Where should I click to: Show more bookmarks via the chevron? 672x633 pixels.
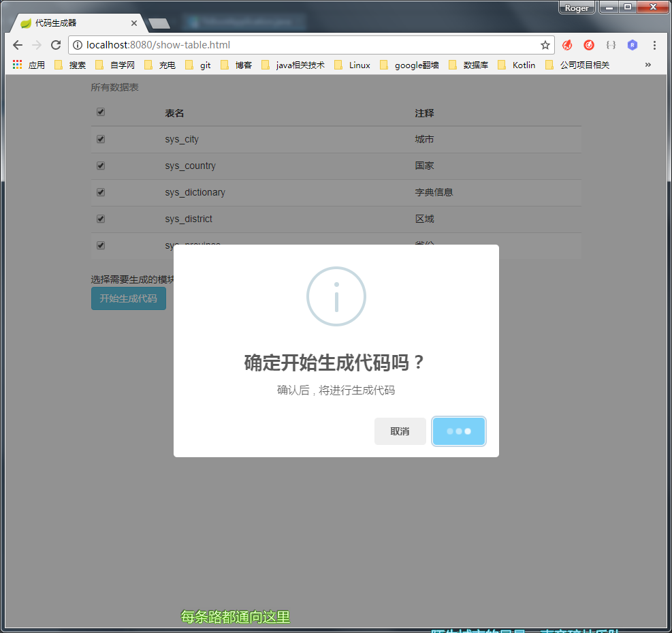click(647, 65)
